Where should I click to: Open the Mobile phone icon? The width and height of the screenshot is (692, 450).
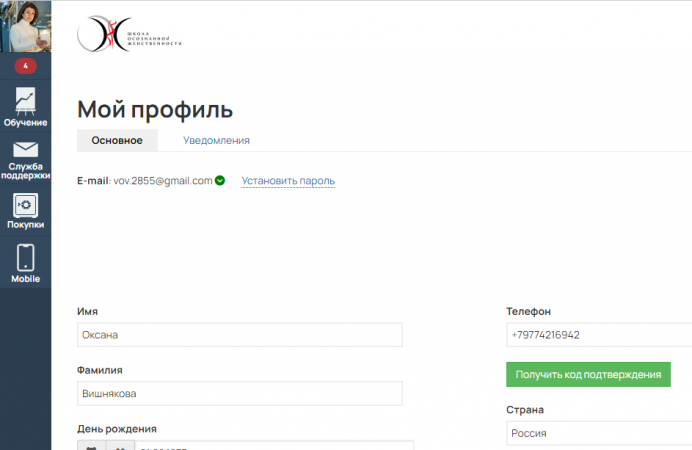click(26, 258)
